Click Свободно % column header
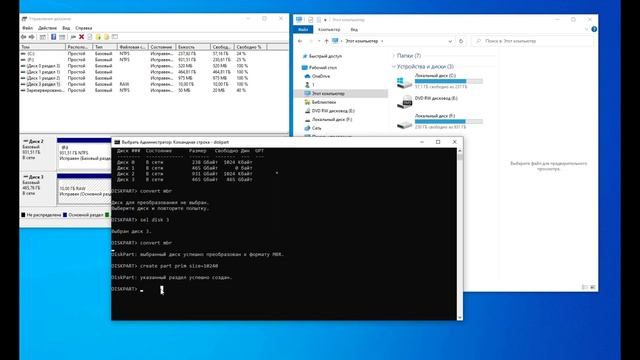Viewport: 640px width, 360px height. [251, 47]
